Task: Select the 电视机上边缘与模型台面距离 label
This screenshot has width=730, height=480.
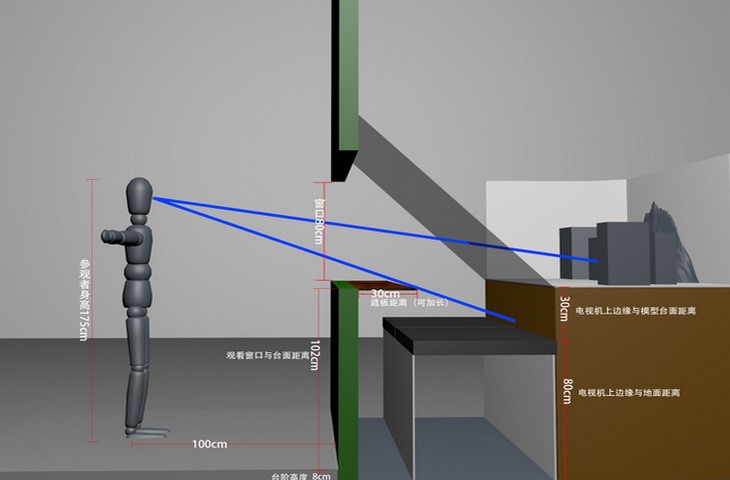Action: 636,311
